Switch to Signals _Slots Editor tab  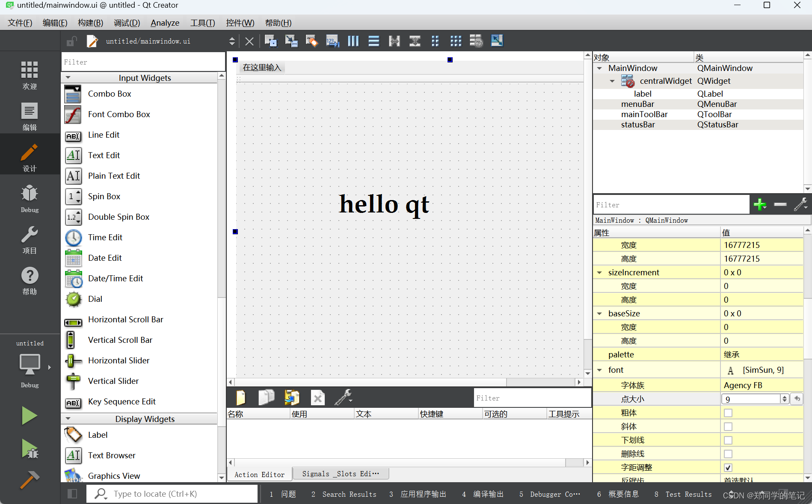[341, 474]
